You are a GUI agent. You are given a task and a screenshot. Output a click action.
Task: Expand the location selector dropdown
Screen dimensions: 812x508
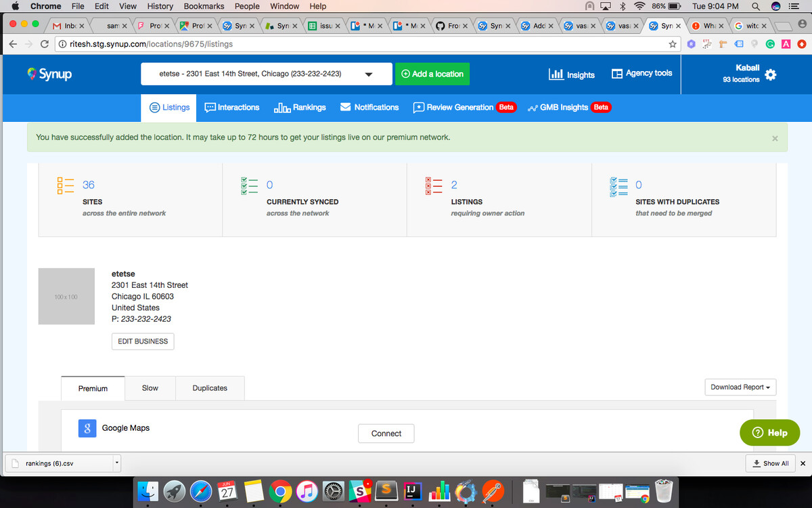click(x=369, y=75)
